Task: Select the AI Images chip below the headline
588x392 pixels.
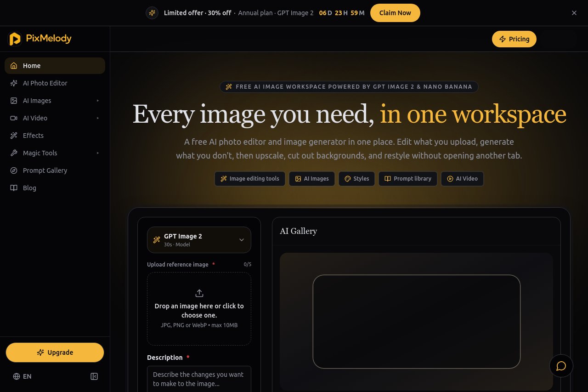Action: 312,179
